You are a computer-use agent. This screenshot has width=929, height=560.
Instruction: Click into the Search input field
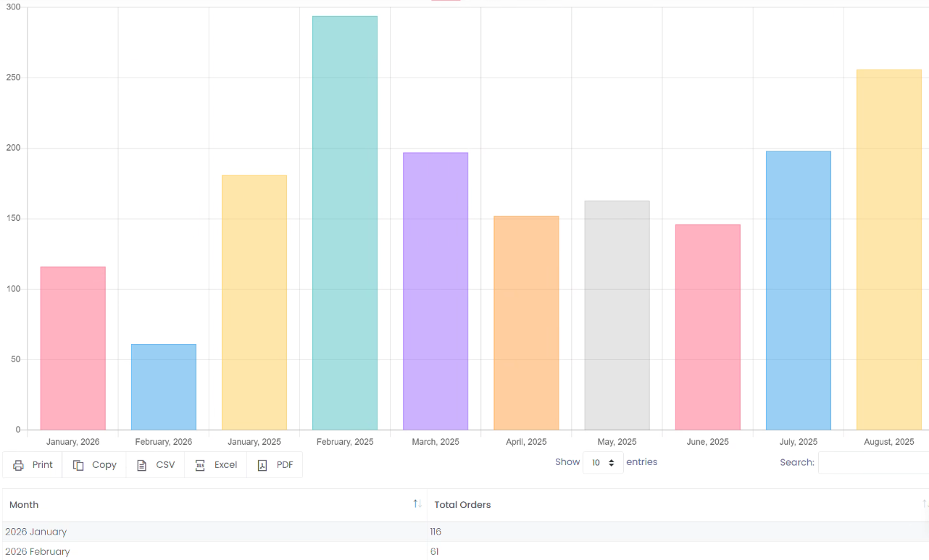(873, 463)
